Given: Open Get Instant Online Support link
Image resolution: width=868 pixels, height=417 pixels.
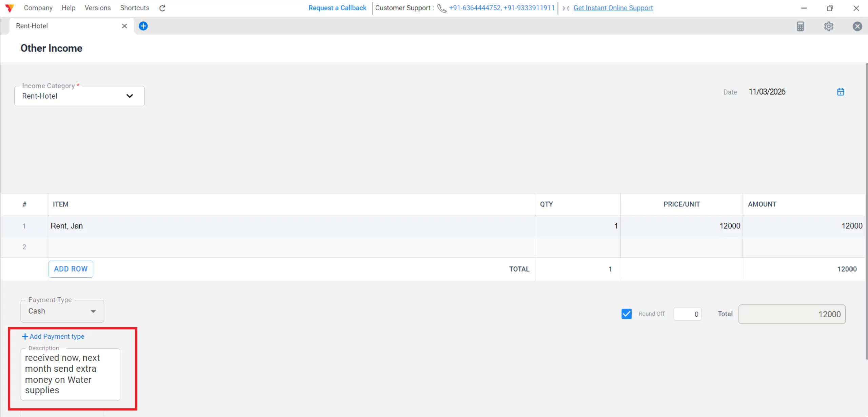Looking at the screenshot, I should tap(613, 8).
